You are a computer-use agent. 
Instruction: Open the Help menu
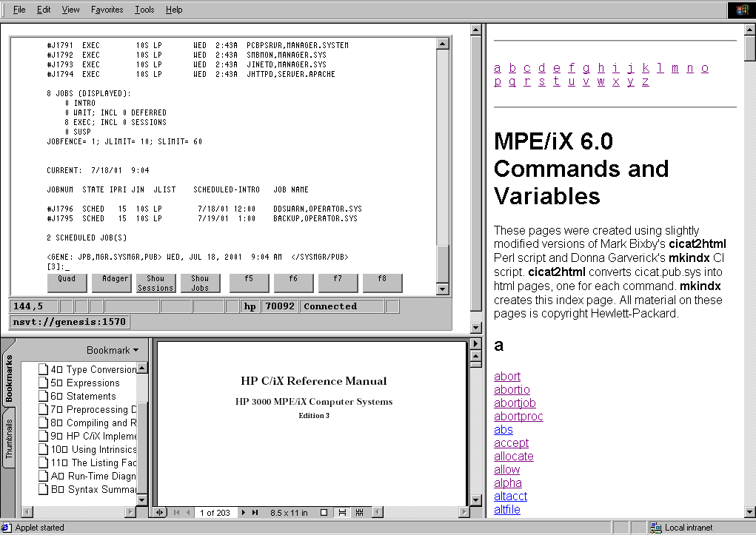point(174,10)
